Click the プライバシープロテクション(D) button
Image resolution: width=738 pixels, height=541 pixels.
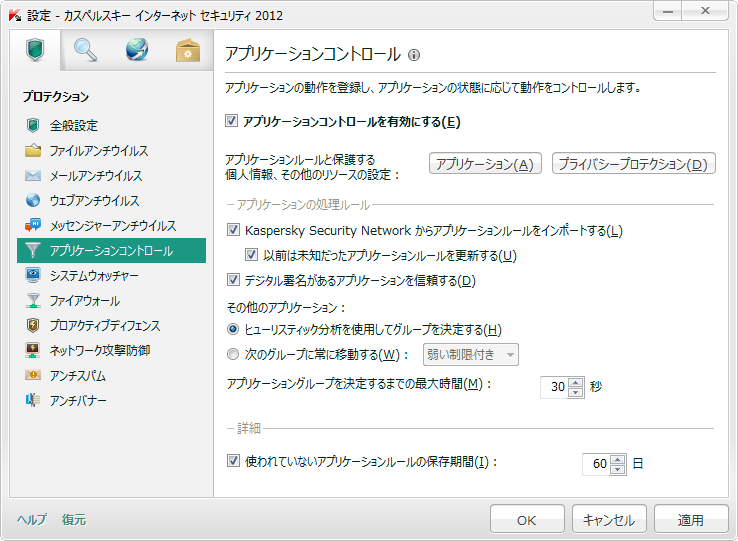[634, 163]
